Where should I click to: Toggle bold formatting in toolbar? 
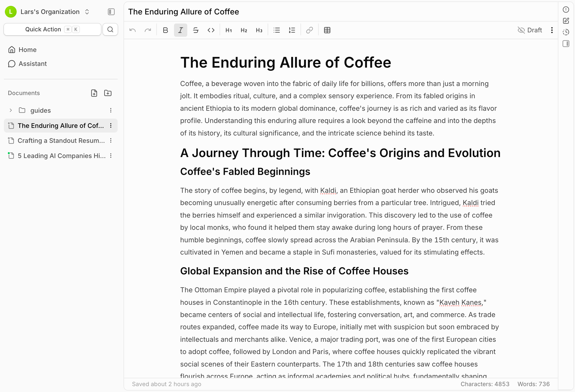(165, 30)
